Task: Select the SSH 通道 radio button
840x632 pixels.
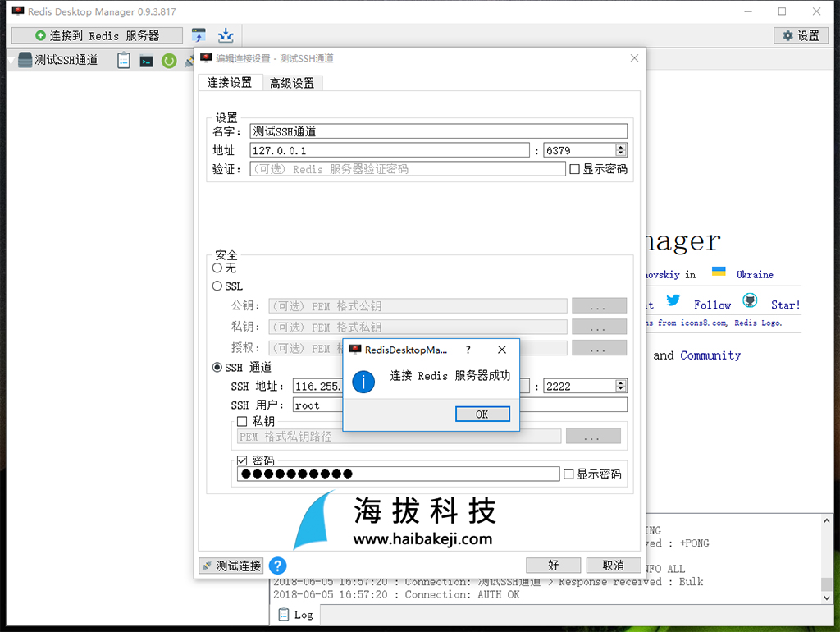Action: 217,367
